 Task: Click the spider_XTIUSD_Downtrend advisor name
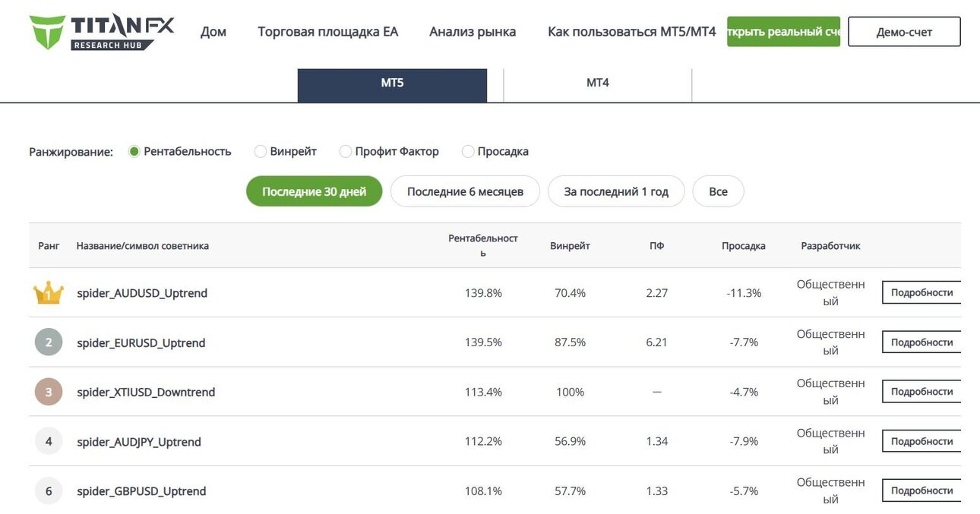click(x=146, y=392)
